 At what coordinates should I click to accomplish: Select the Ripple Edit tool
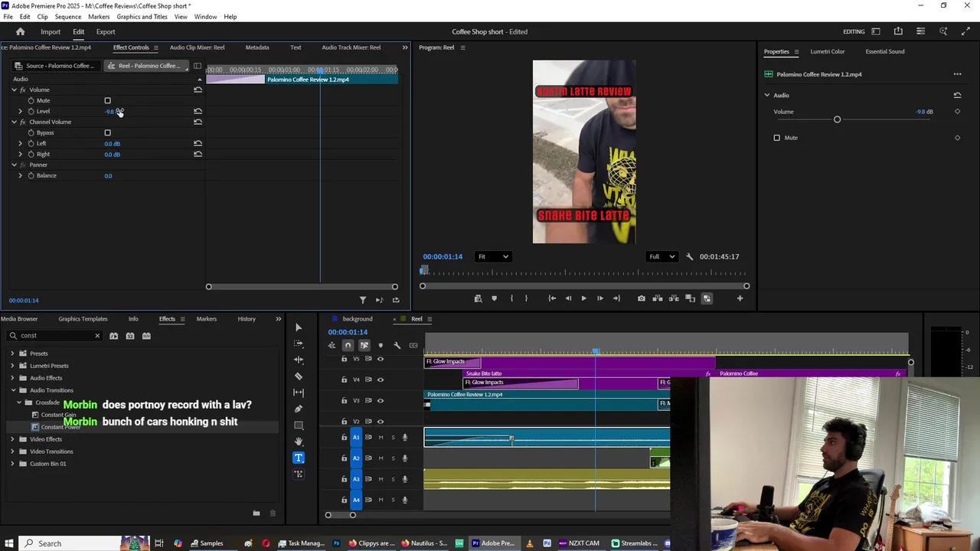click(299, 360)
